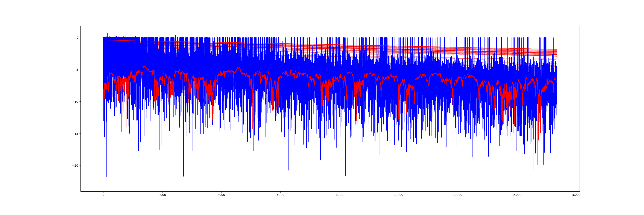This screenshot has height=215, width=644.
Task: Click the y-axis tick label −10
Action: click(75, 102)
